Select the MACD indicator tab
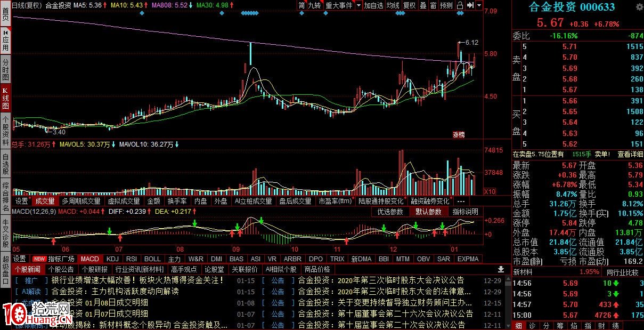Image resolution: width=644 pixels, height=330 pixels. 90,259
